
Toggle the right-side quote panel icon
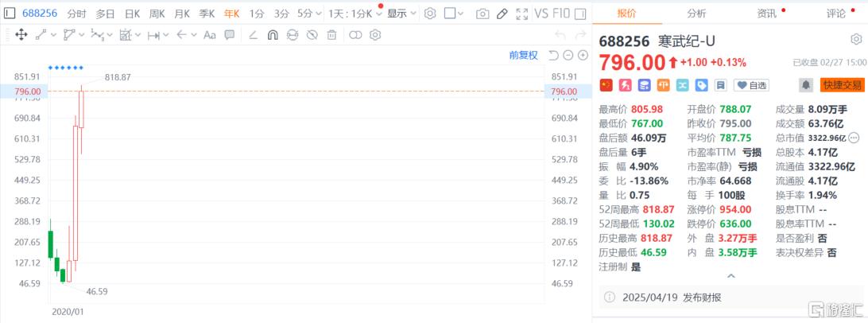[x=580, y=14]
